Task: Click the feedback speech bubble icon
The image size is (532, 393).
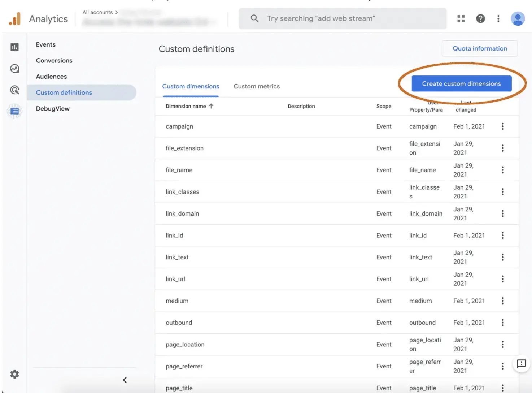Action: pyautogui.click(x=521, y=364)
